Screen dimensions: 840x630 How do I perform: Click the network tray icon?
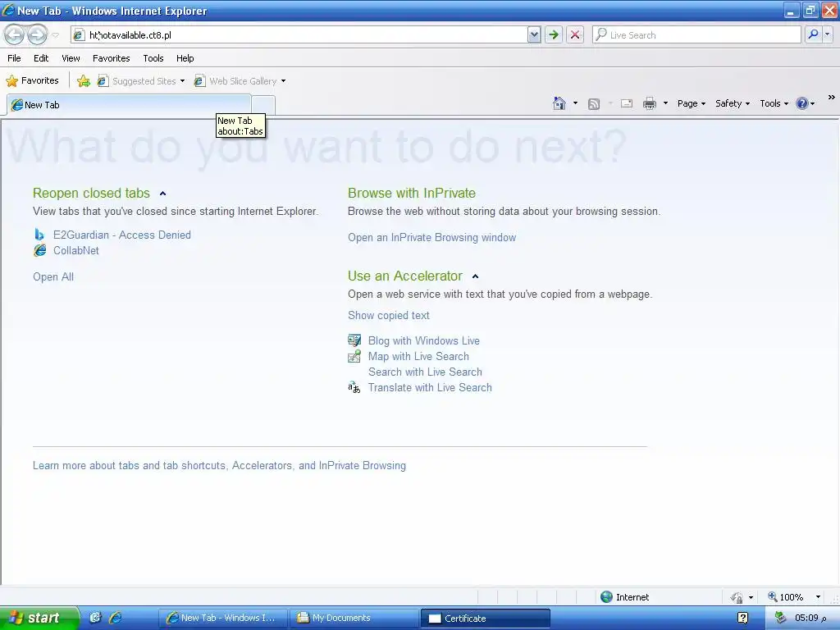click(x=781, y=618)
